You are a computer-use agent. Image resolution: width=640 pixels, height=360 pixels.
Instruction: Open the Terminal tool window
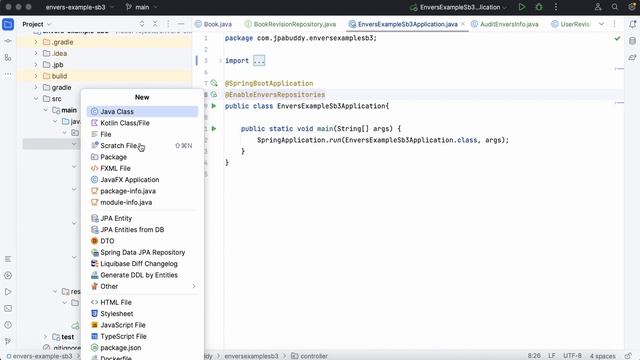8,309
